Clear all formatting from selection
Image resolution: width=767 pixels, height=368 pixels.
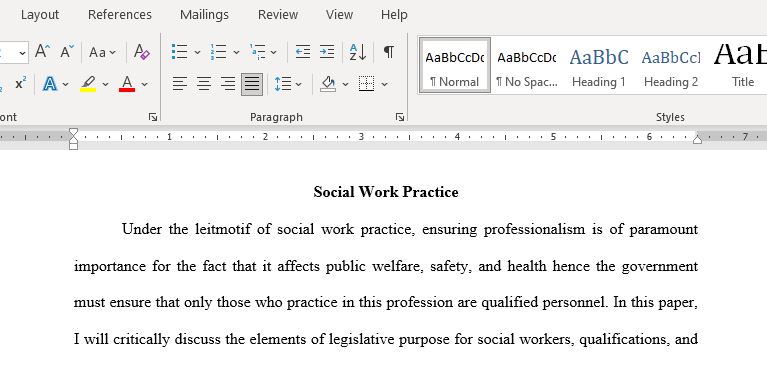pyautogui.click(x=141, y=51)
